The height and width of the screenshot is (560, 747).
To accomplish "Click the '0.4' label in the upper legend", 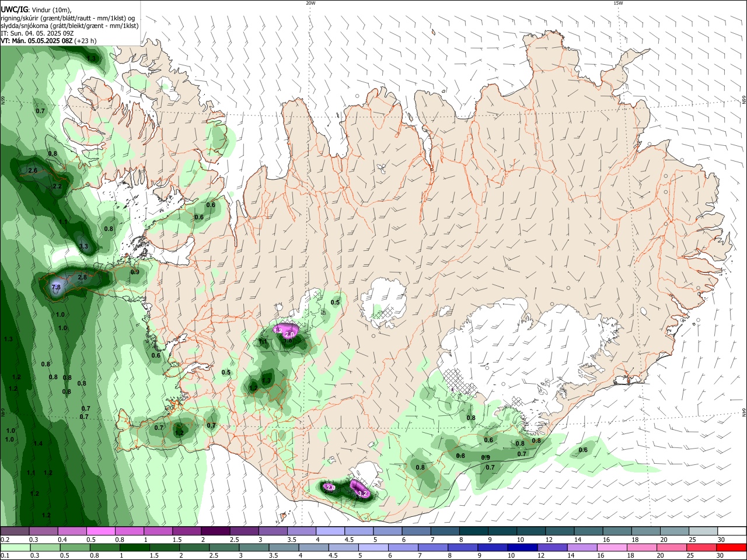I will [x=62, y=540].
